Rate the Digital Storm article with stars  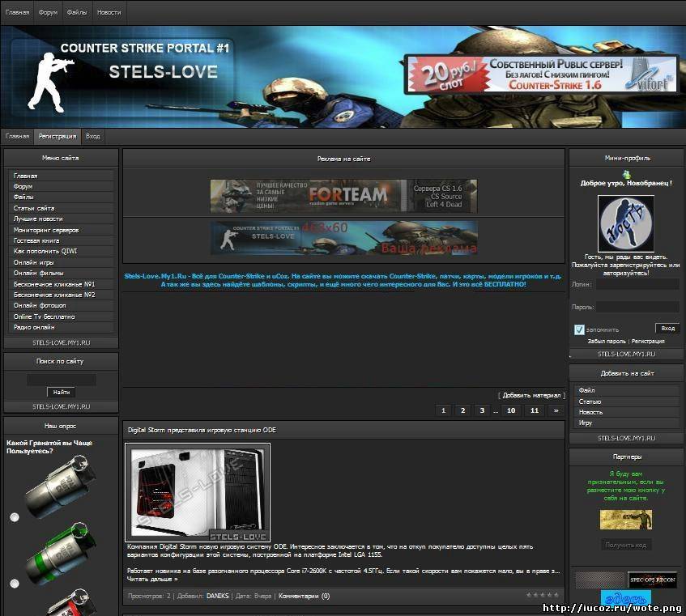click(543, 595)
